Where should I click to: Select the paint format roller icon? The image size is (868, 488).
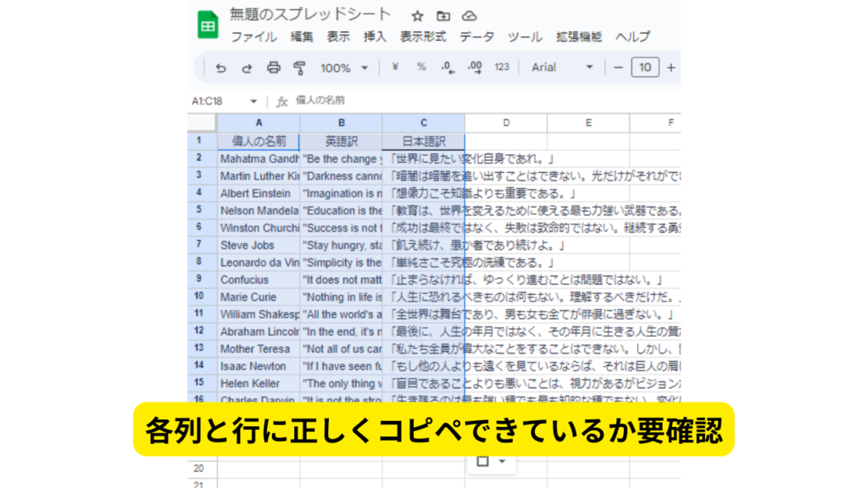298,68
